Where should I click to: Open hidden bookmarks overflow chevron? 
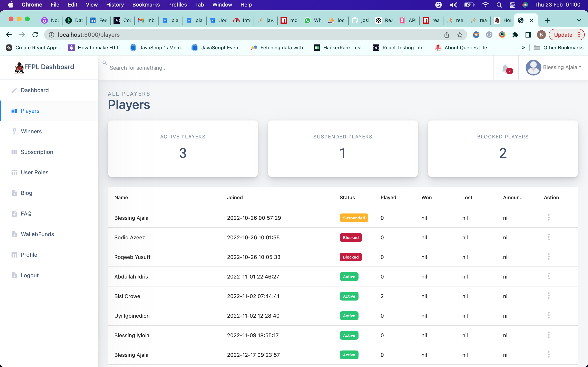point(523,48)
